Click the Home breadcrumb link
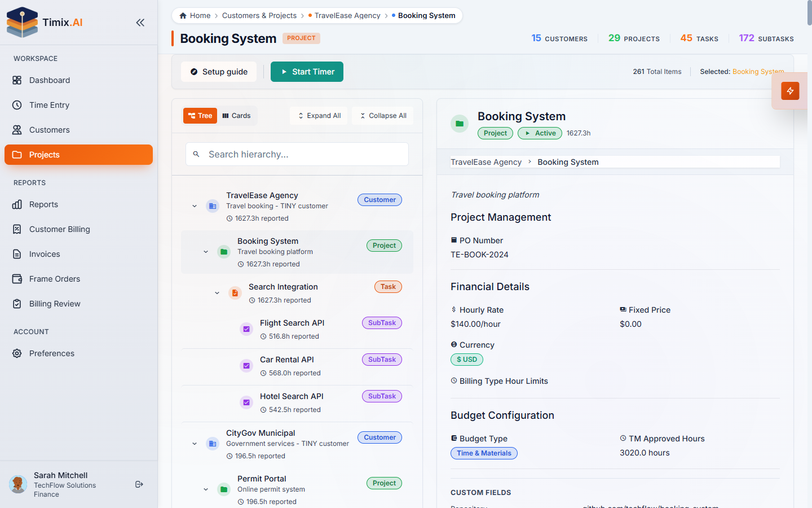The image size is (812, 508). click(195, 16)
